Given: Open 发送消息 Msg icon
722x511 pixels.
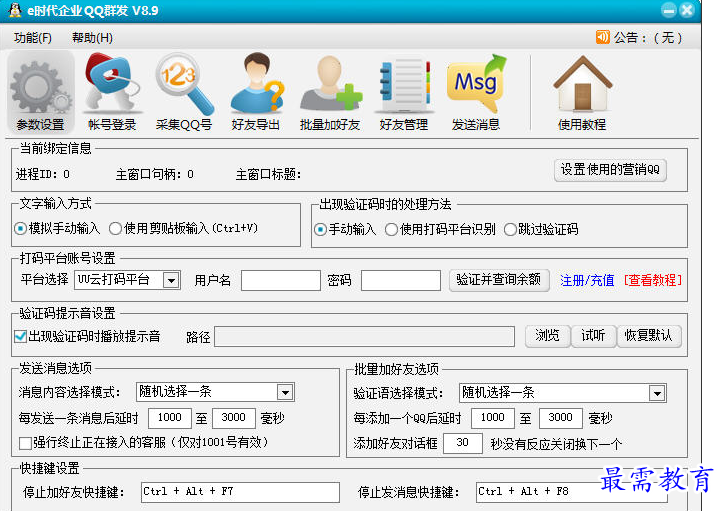Looking at the screenshot, I should [476, 92].
